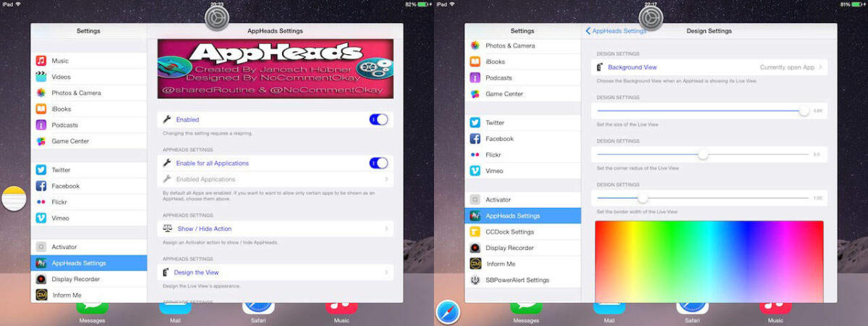Open Inform Me in right screenshot sidebar
Viewport: 868px width, 326px height.
coord(522,264)
